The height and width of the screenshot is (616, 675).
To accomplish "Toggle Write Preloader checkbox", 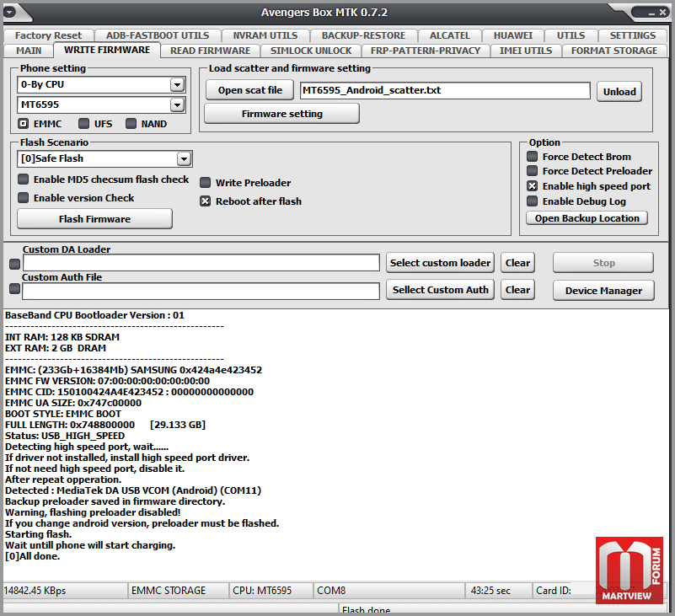I will pos(206,183).
